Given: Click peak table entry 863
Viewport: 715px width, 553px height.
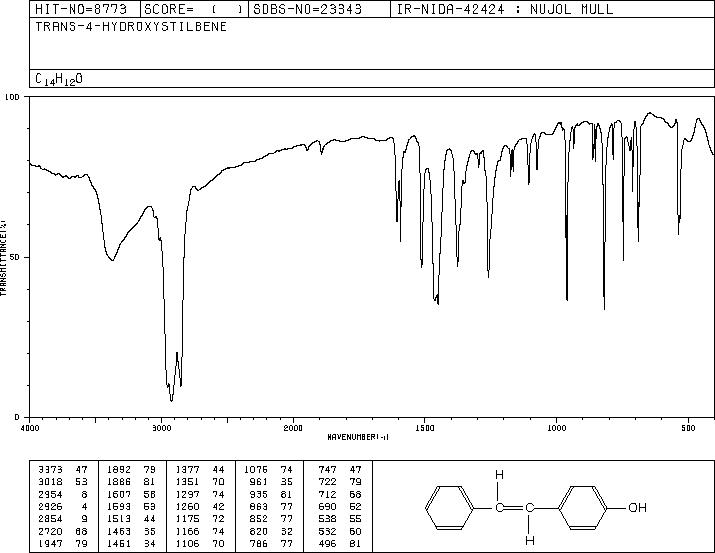Looking at the screenshot, I should (259, 507).
